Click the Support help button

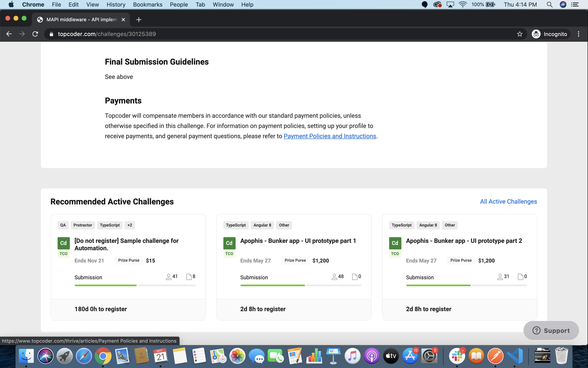click(551, 331)
